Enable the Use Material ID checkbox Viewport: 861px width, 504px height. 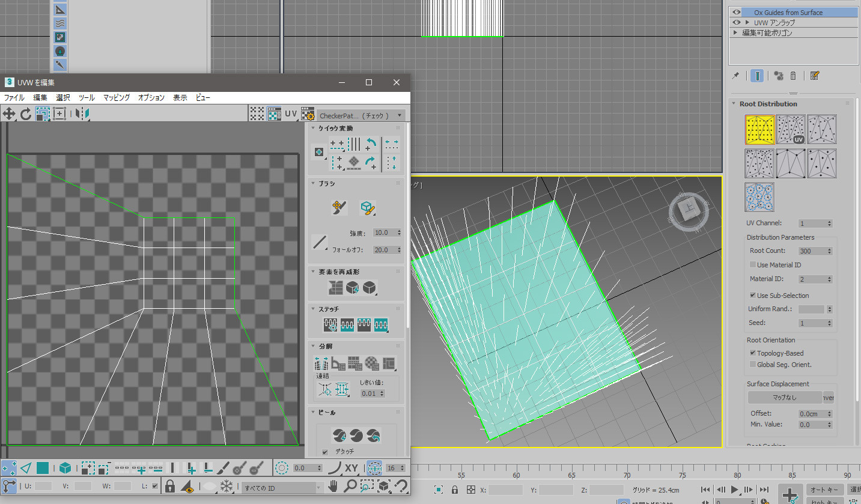click(x=753, y=265)
